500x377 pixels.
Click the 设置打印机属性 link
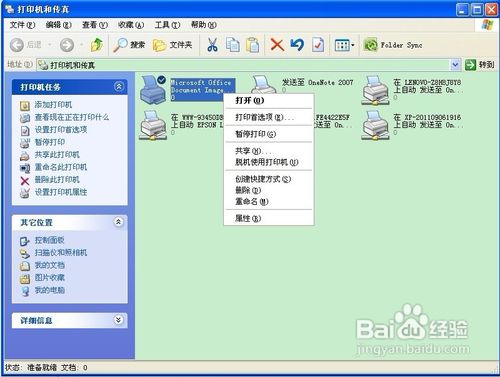pos(61,192)
